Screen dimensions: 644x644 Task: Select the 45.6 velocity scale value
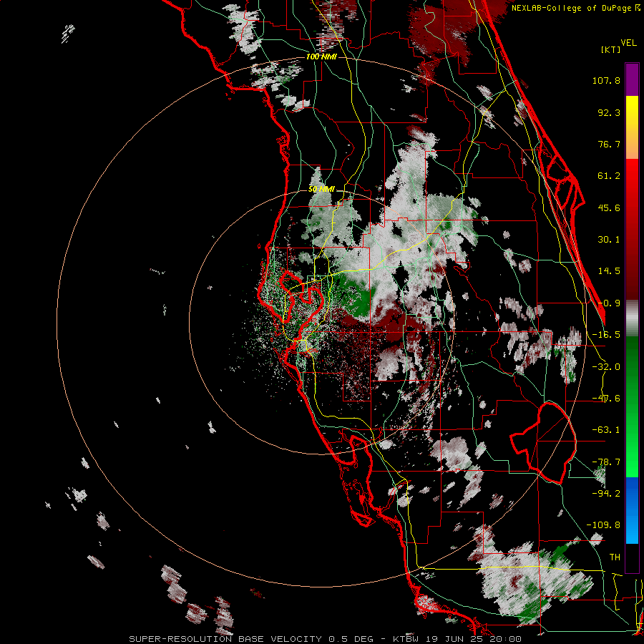[609, 208]
